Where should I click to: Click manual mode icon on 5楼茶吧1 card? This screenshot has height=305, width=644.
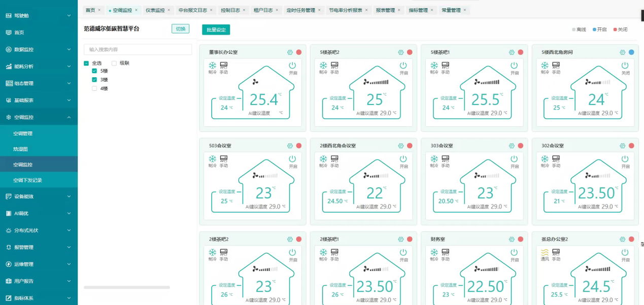pos(446,65)
